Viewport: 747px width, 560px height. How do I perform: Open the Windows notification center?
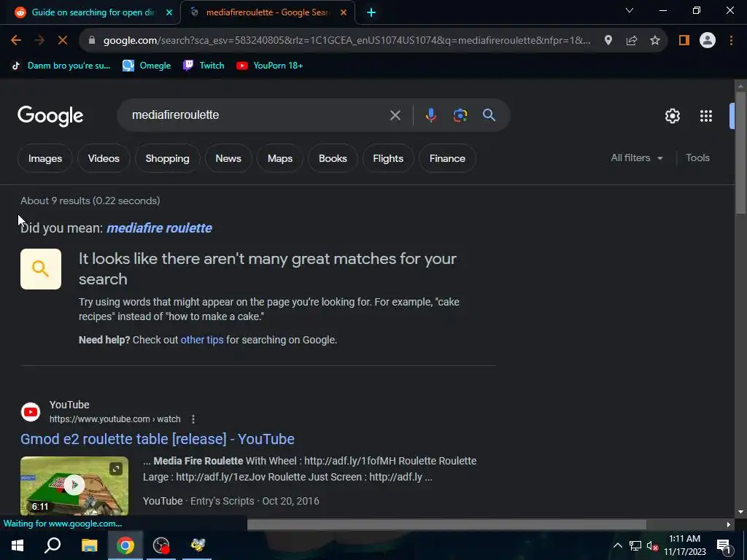coord(724,545)
